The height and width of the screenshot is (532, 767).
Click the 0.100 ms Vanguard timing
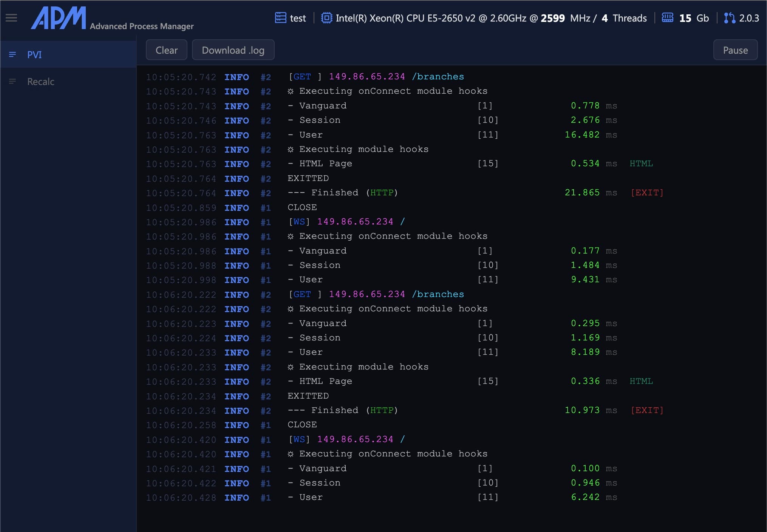pyautogui.click(x=594, y=469)
